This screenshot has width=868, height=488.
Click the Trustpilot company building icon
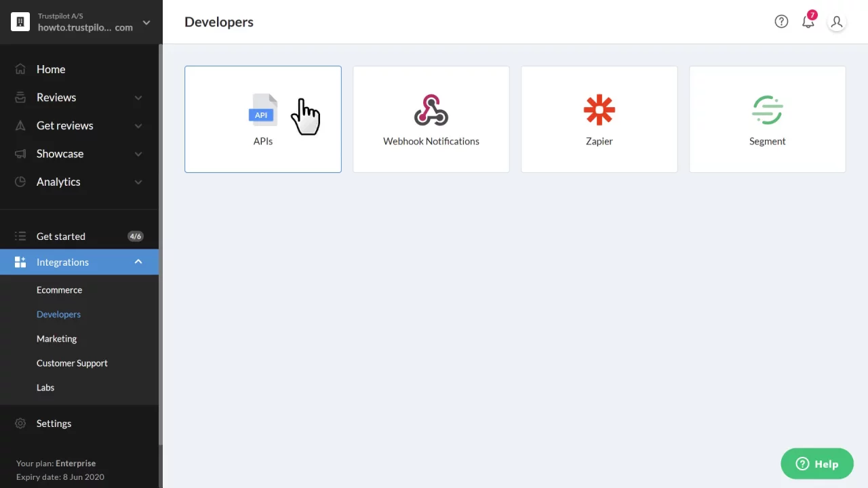[20, 22]
